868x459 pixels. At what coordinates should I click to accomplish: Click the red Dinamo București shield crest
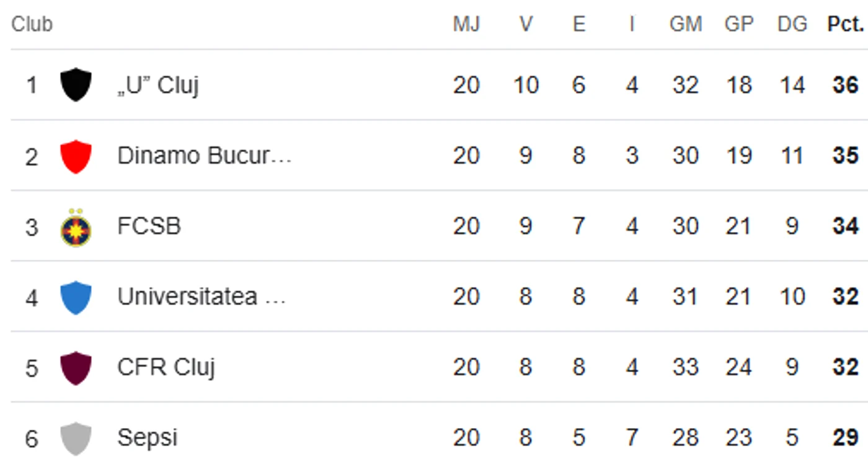pyautogui.click(x=76, y=156)
